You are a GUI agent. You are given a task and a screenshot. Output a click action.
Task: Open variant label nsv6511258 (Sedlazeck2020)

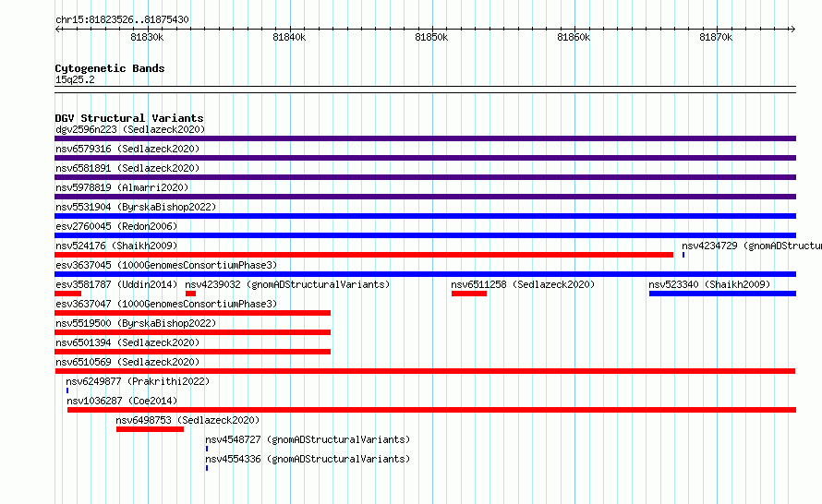[x=523, y=284]
